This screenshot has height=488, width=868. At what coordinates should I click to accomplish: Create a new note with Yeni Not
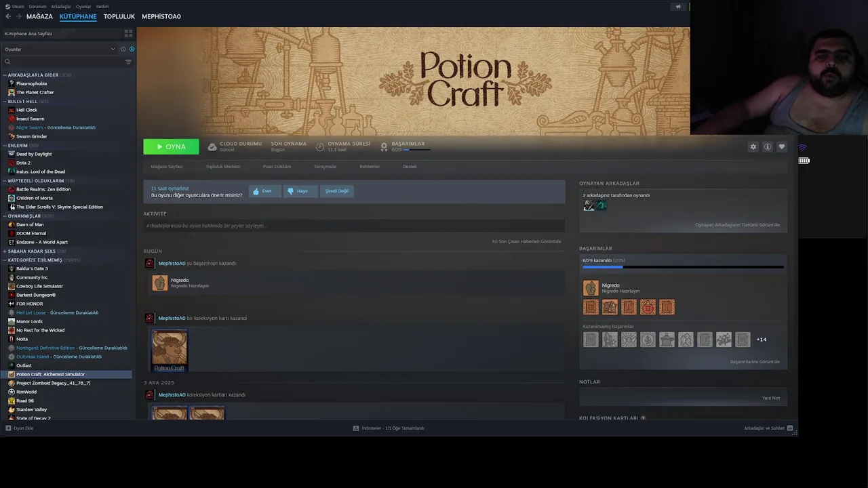771,398
